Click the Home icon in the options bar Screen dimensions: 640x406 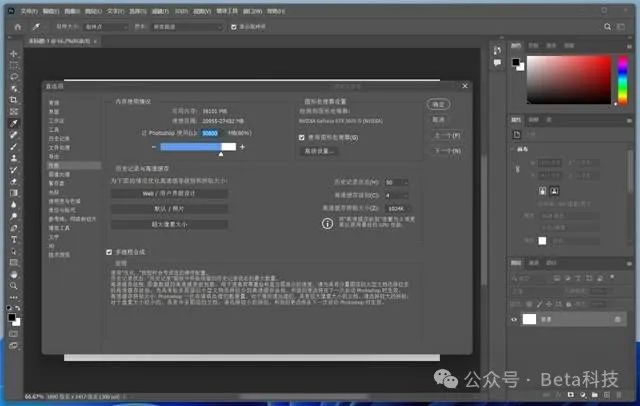pos(18,27)
